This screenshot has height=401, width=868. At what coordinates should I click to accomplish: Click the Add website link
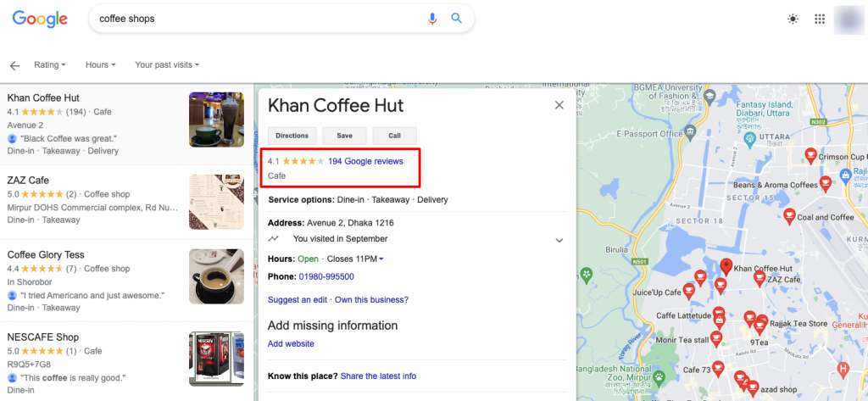[x=291, y=343]
